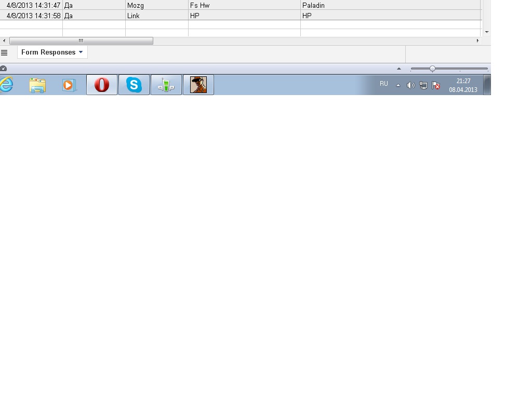The width and height of the screenshot is (532, 399).
Task: Select the cell containing Fs Hw
Action: (x=244, y=5)
